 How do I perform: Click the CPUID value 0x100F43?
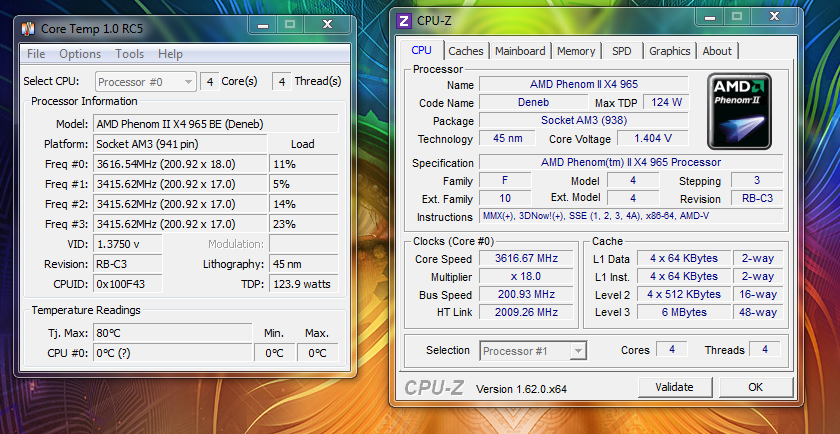tap(128, 284)
